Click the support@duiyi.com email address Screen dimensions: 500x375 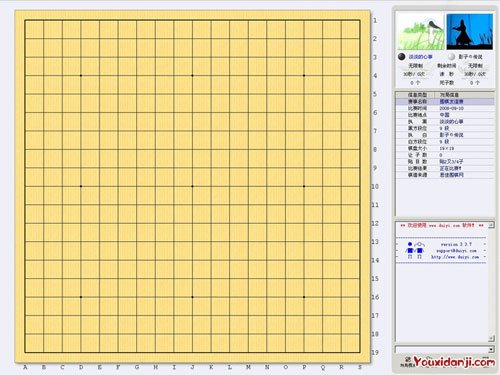[x=456, y=251]
